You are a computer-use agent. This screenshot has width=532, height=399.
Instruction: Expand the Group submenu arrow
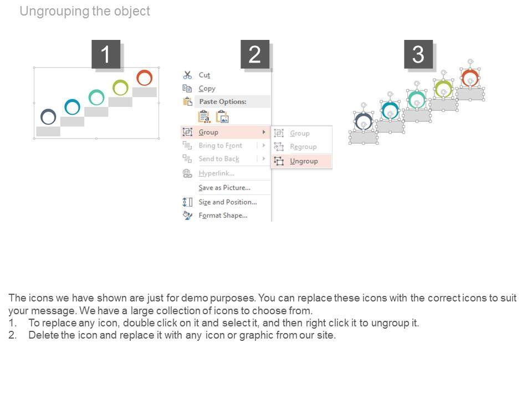(x=264, y=132)
